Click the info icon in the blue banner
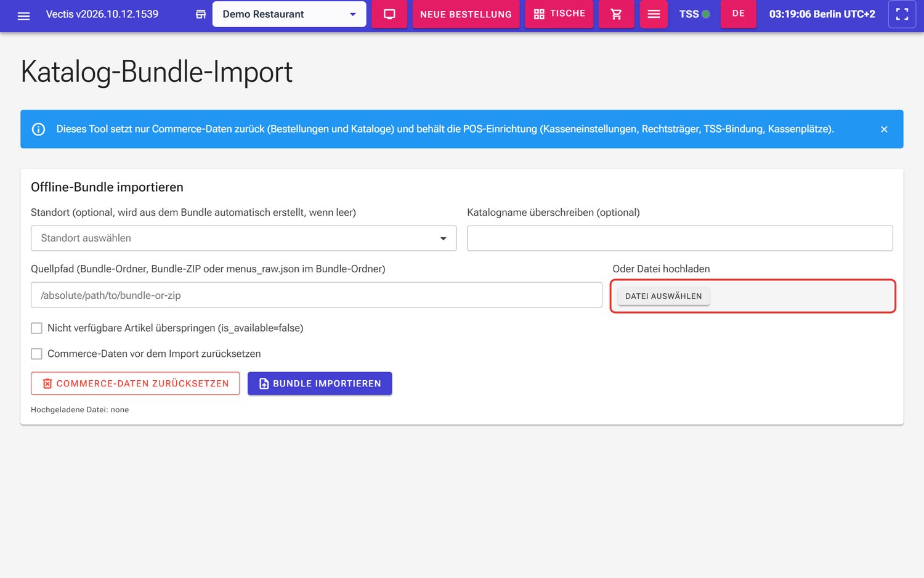 click(38, 129)
